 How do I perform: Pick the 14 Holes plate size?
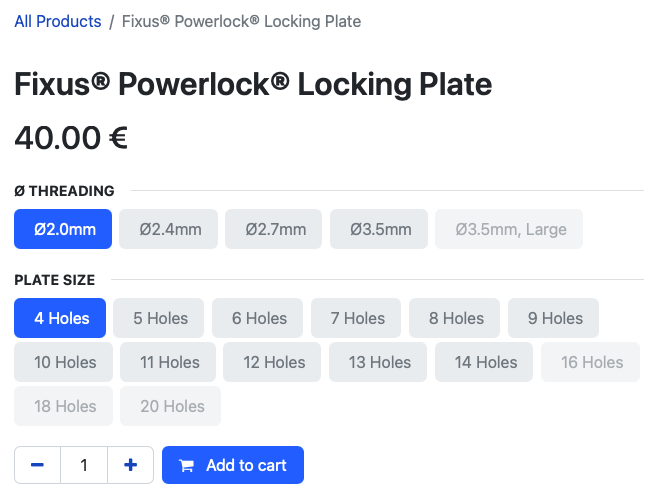pos(484,362)
